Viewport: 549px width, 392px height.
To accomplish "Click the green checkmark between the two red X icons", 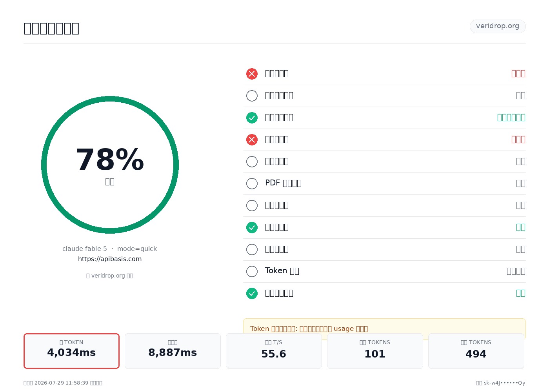I will coord(252,118).
